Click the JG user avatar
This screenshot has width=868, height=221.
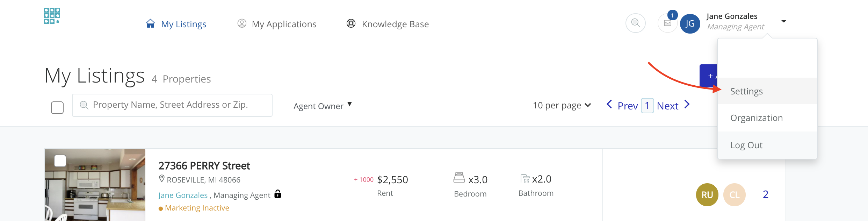(690, 24)
